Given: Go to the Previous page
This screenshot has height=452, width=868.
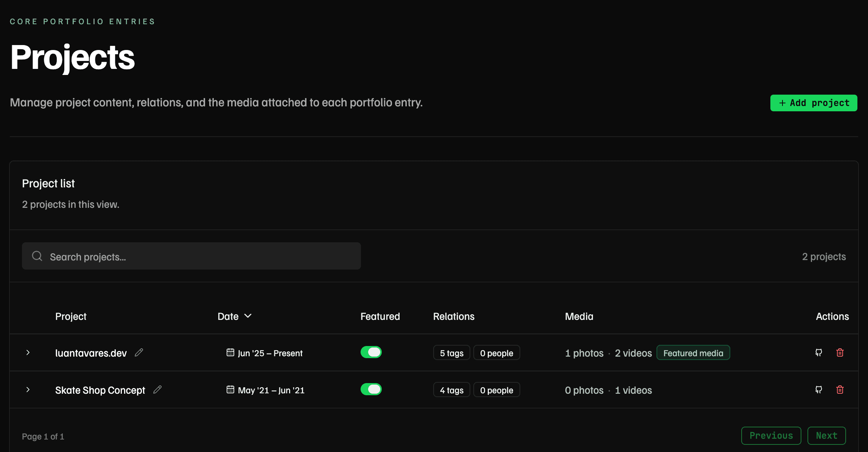Looking at the screenshot, I should [771, 436].
